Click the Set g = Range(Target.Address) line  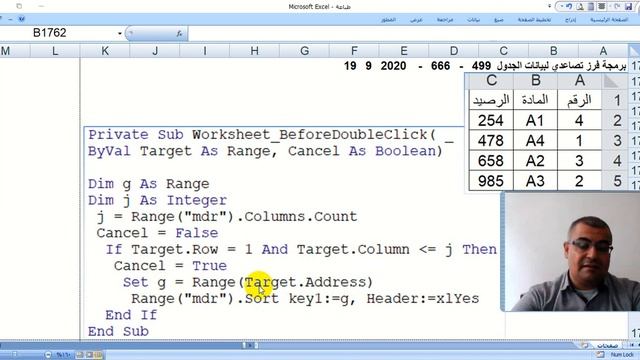248,282
